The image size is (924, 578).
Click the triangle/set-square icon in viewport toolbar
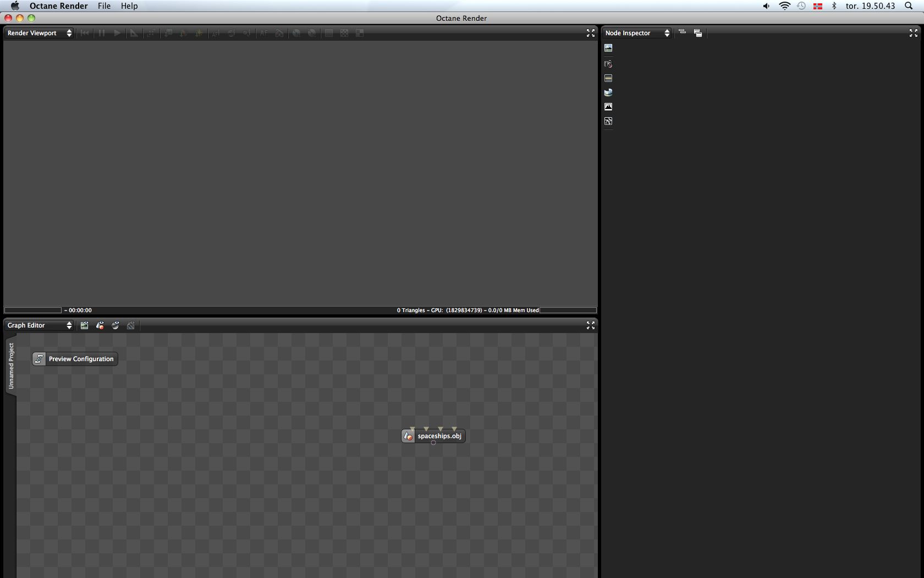(134, 33)
